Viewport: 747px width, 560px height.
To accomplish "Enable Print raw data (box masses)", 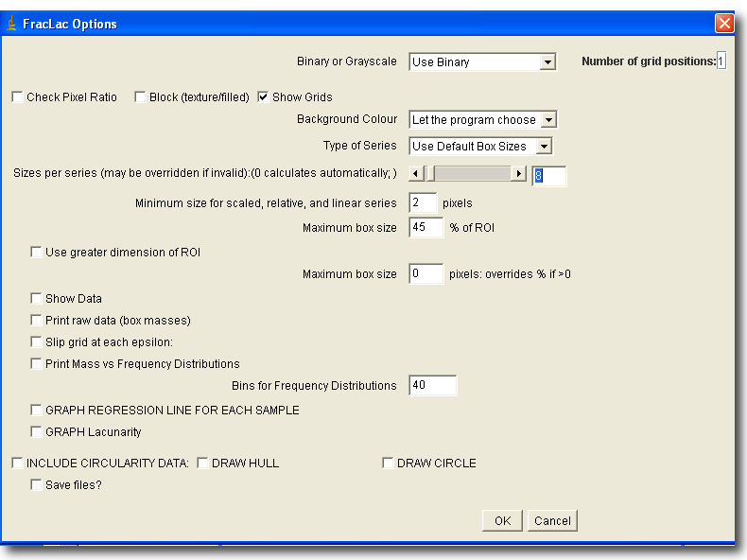I will [36, 321].
